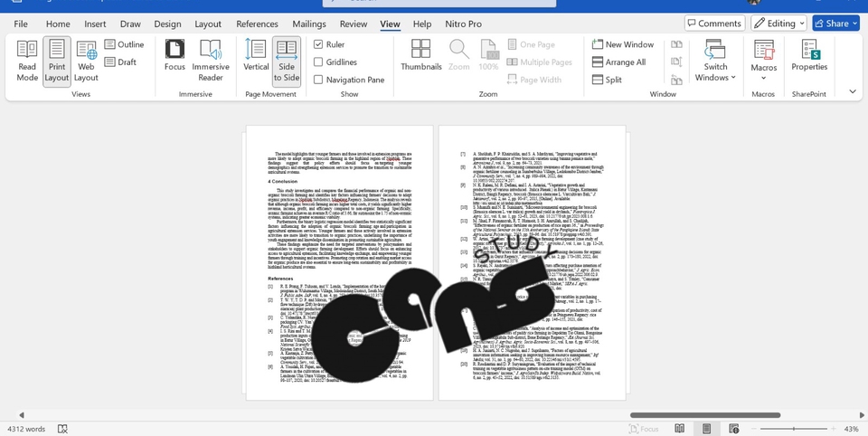Click Focus in status bar
The image size is (868, 436).
pyautogui.click(x=644, y=429)
